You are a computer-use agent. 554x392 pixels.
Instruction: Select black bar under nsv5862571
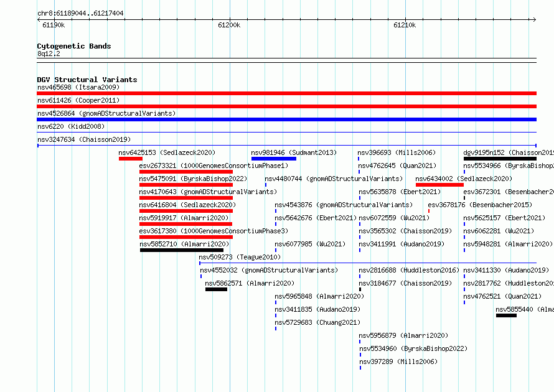coord(216,289)
